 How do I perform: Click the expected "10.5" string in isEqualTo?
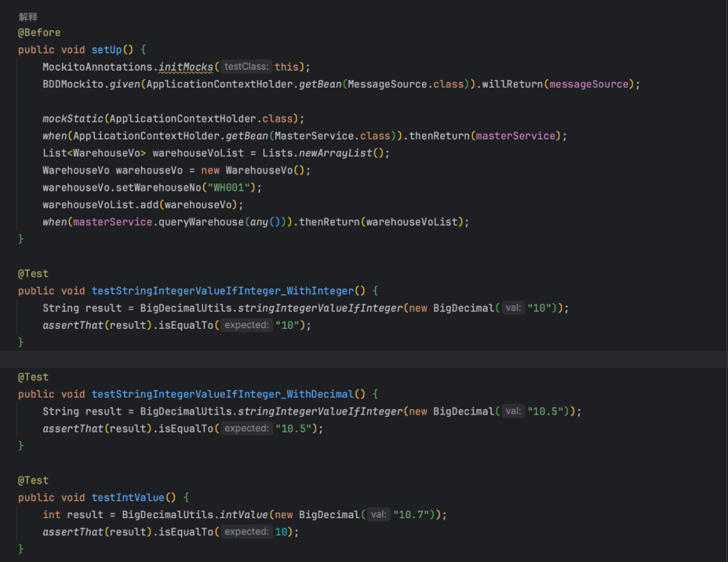click(x=293, y=429)
